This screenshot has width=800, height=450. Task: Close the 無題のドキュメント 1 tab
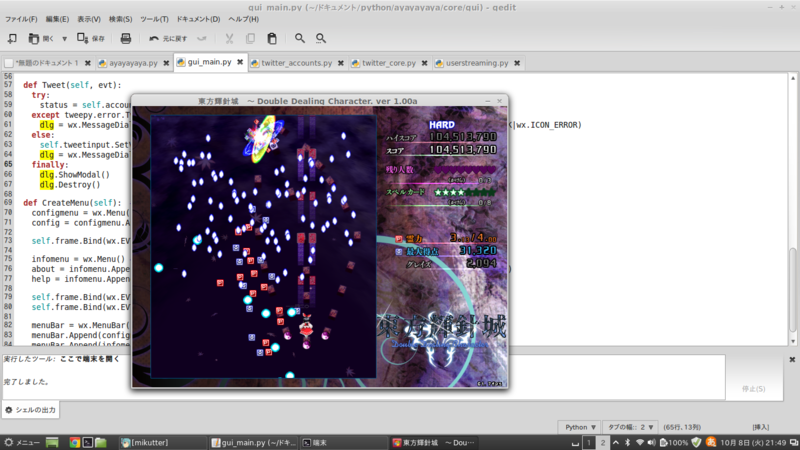click(x=87, y=63)
